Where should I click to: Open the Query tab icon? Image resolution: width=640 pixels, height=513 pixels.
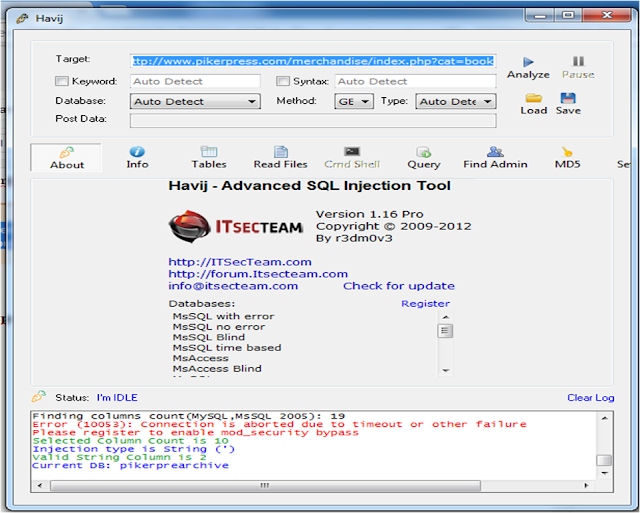coord(424,152)
